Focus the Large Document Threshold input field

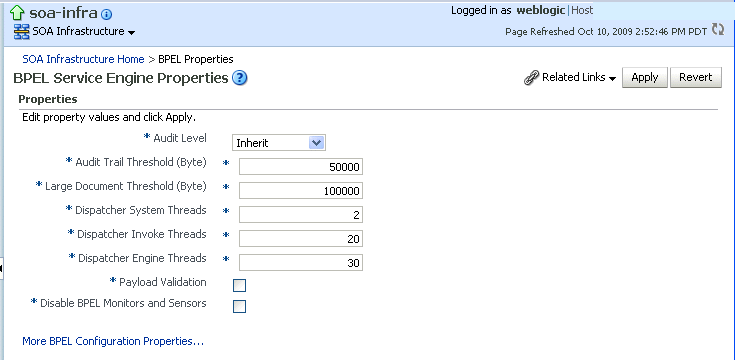(300, 191)
